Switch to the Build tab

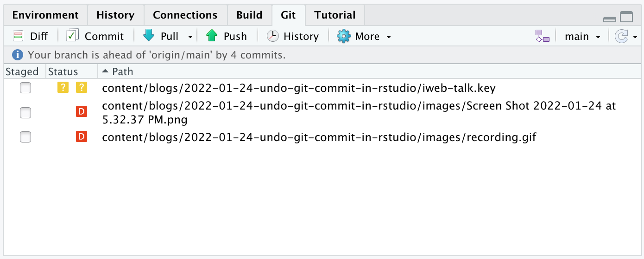coord(249,15)
